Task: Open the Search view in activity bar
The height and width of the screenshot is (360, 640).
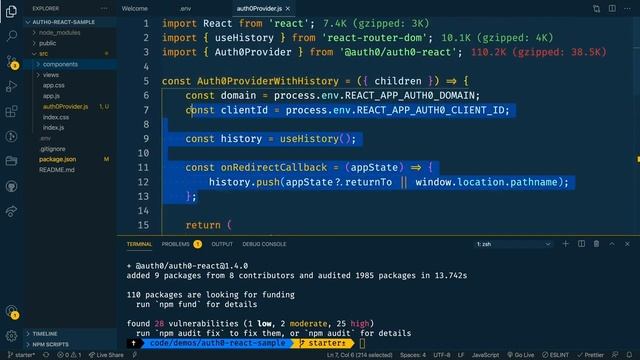Action: tap(11, 36)
